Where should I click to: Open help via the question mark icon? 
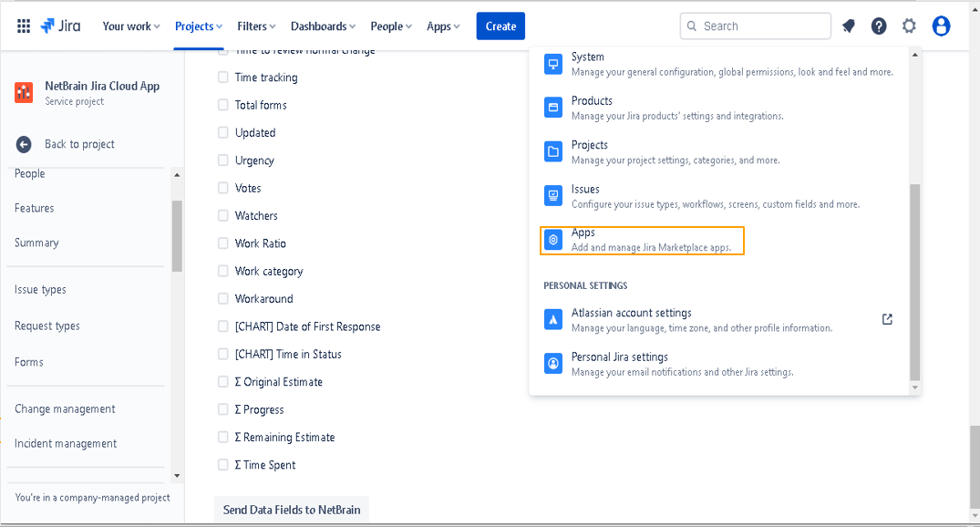(x=878, y=26)
